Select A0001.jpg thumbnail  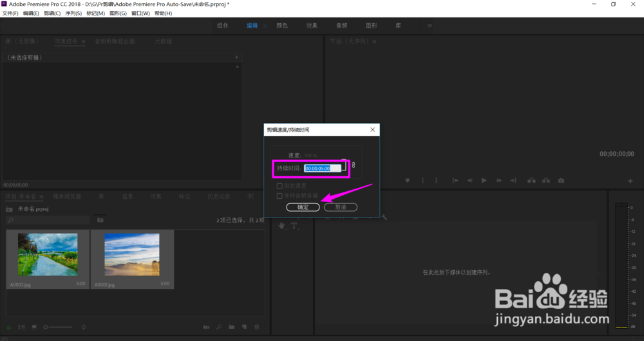point(132,255)
